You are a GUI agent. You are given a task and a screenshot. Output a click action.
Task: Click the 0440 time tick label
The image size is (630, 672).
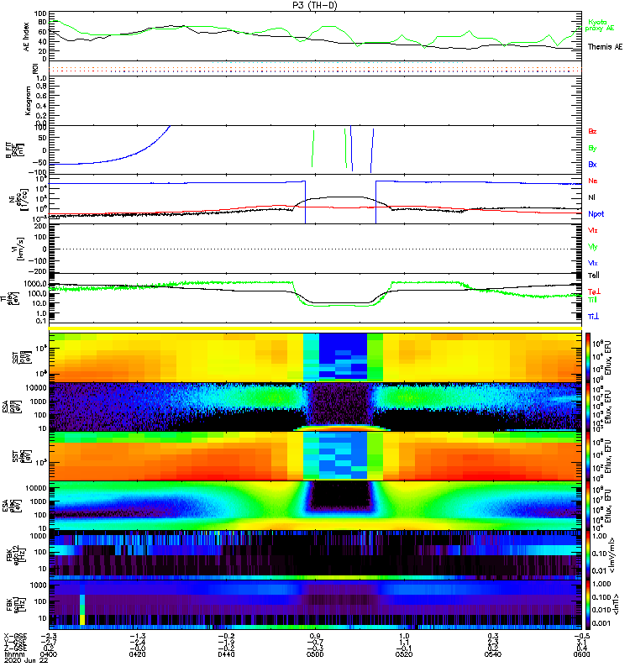pyautogui.click(x=226, y=654)
